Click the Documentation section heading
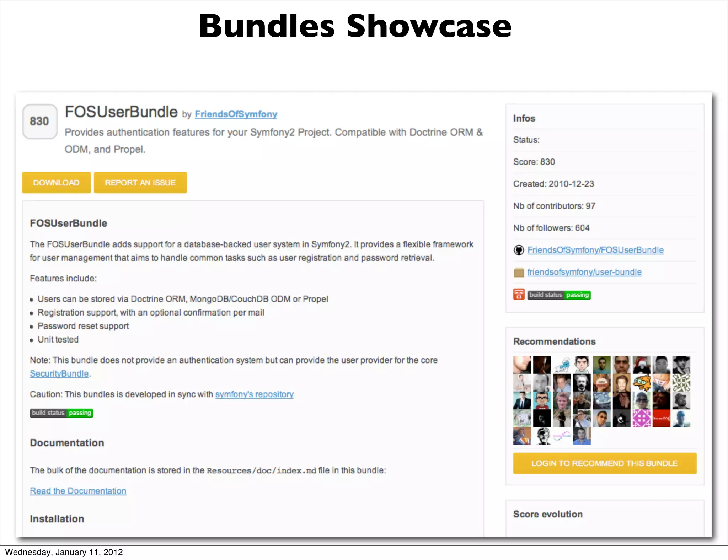The image size is (728, 560). tap(67, 443)
